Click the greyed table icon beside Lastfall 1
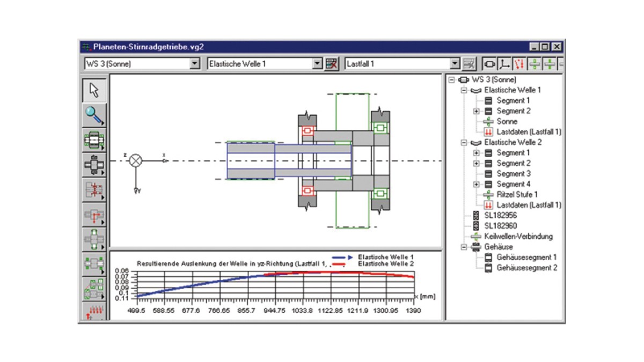This screenshot has width=644, height=362. coord(470,64)
